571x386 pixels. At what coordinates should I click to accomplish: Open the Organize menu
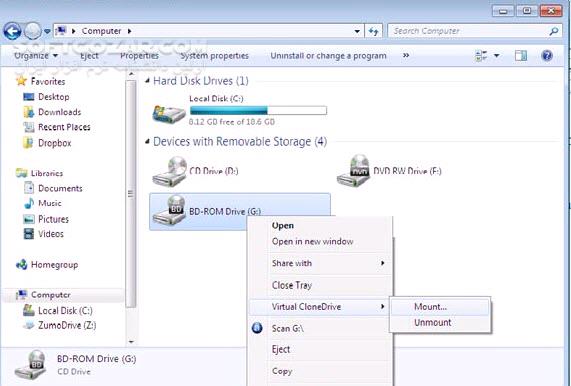click(x=36, y=56)
